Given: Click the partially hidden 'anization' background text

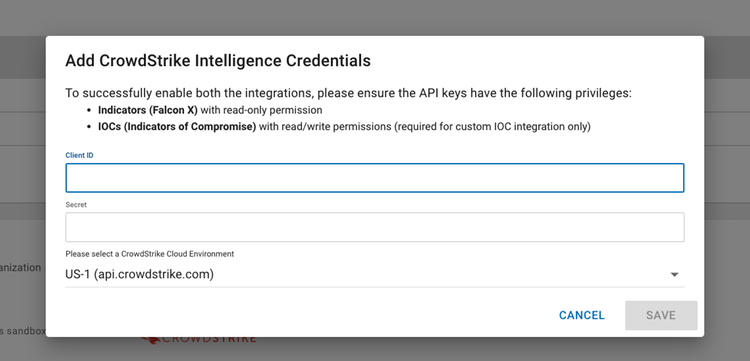Looking at the screenshot, I should (x=21, y=267).
